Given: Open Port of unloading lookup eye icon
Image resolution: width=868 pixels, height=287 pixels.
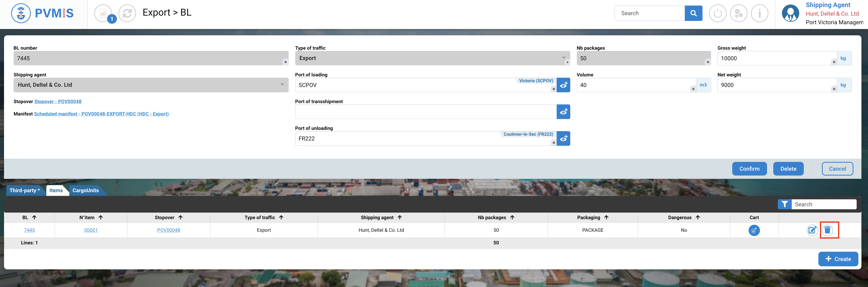Looking at the screenshot, I should click(x=563, y=139).
